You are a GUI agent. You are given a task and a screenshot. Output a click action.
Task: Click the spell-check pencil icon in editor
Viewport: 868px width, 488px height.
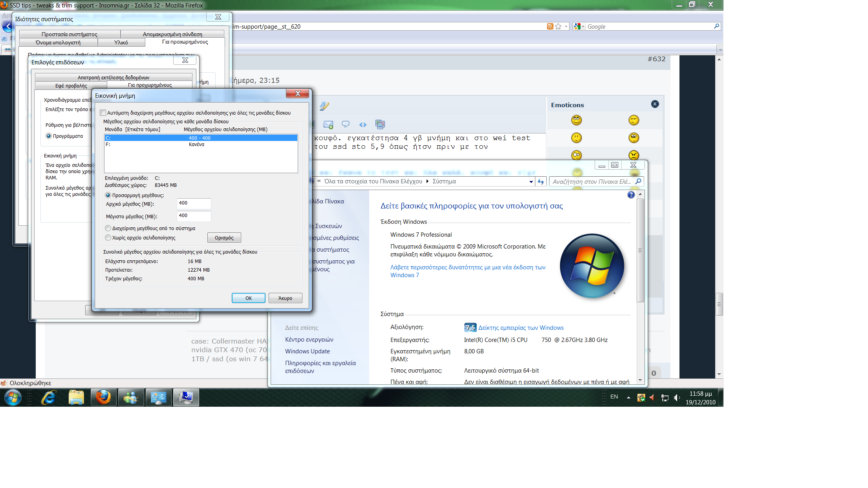pyautogui.click(x=324, y=106)
